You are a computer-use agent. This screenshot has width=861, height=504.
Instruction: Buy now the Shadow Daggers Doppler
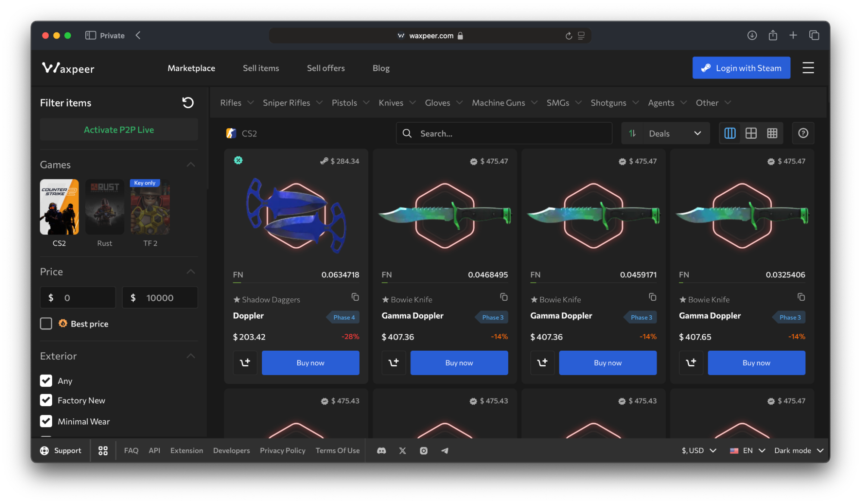(x=310, y=363)
